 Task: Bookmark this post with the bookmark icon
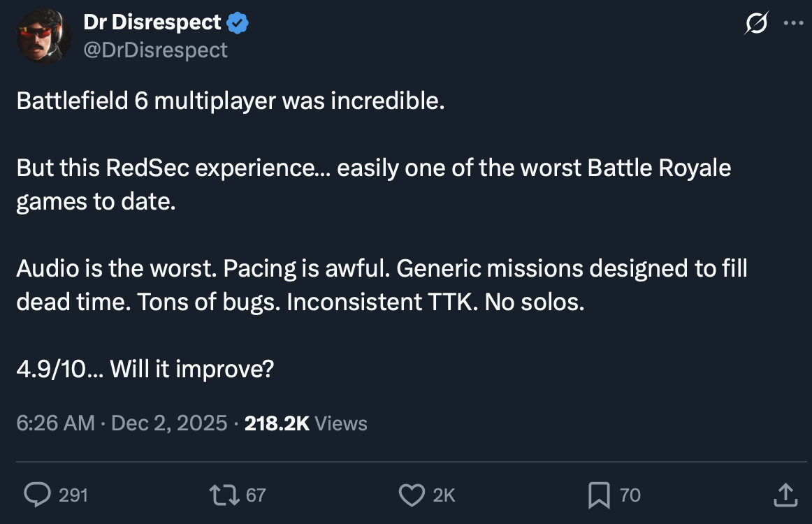(599, 495)
